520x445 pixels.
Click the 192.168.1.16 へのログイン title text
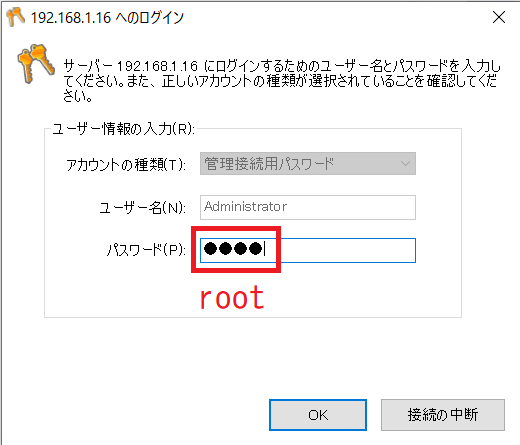[x=107, y=18]
